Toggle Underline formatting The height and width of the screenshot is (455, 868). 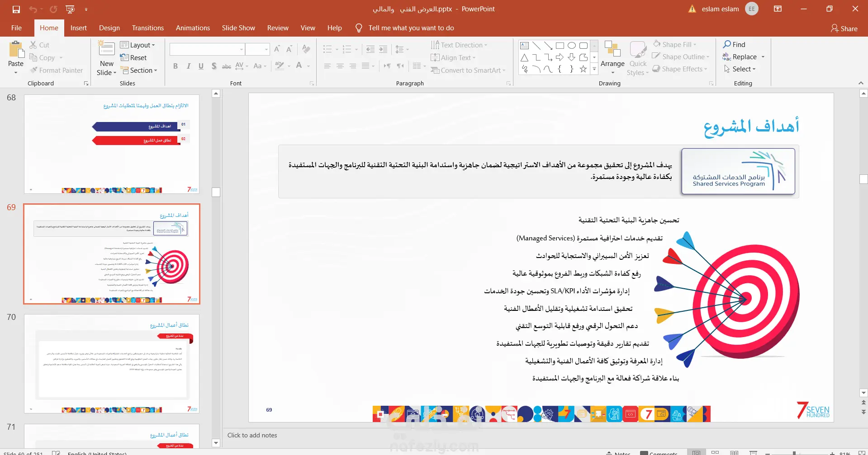(x=201, y=66)
